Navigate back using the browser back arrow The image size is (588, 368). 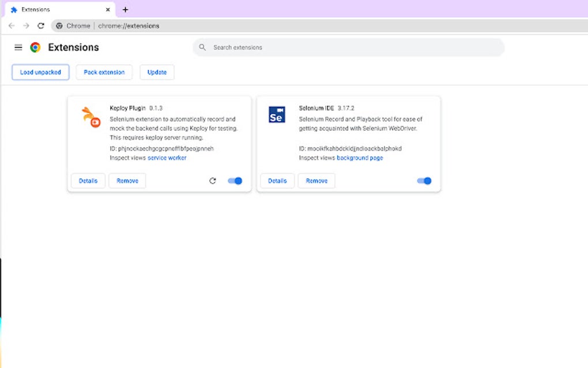(12, 25)
